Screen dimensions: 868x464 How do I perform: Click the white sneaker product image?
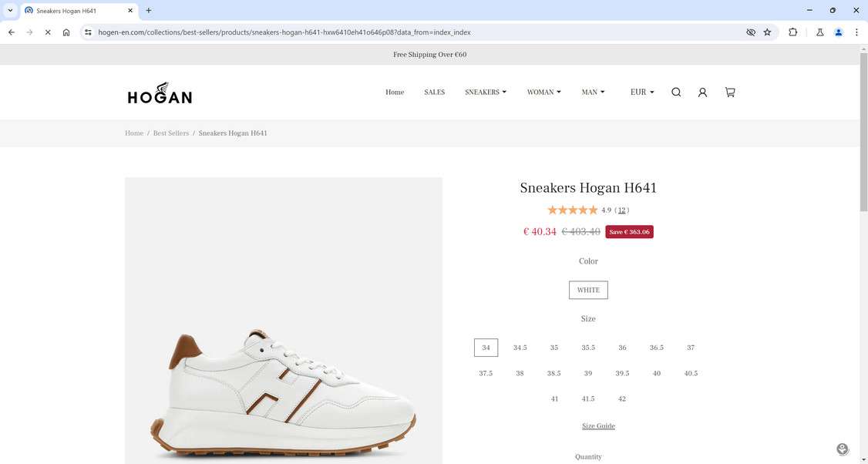tap(284, 321)
